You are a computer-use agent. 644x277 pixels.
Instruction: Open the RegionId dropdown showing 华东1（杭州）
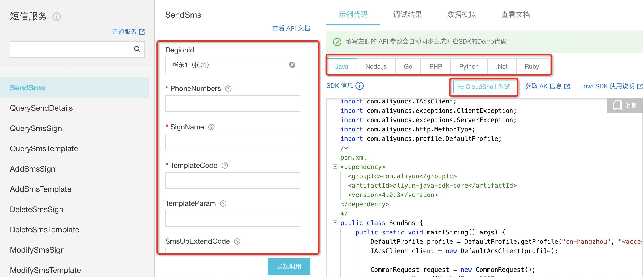(233, 65)
